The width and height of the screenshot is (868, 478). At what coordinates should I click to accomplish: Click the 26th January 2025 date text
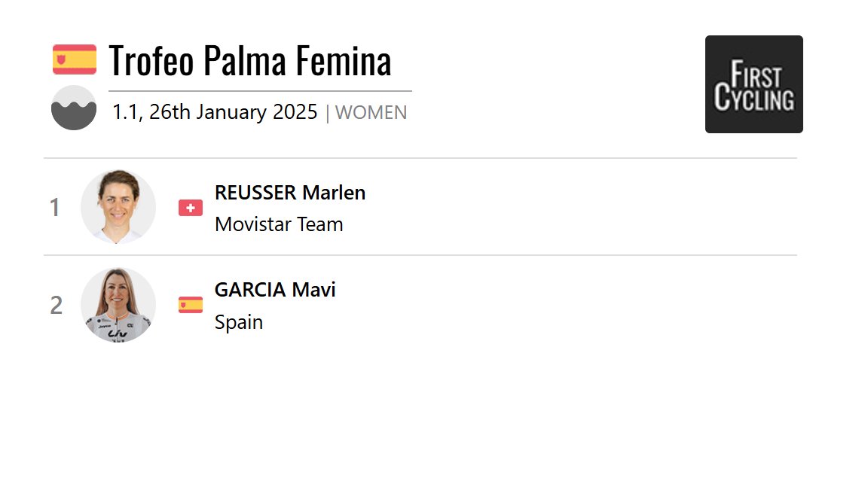(233, 111)
